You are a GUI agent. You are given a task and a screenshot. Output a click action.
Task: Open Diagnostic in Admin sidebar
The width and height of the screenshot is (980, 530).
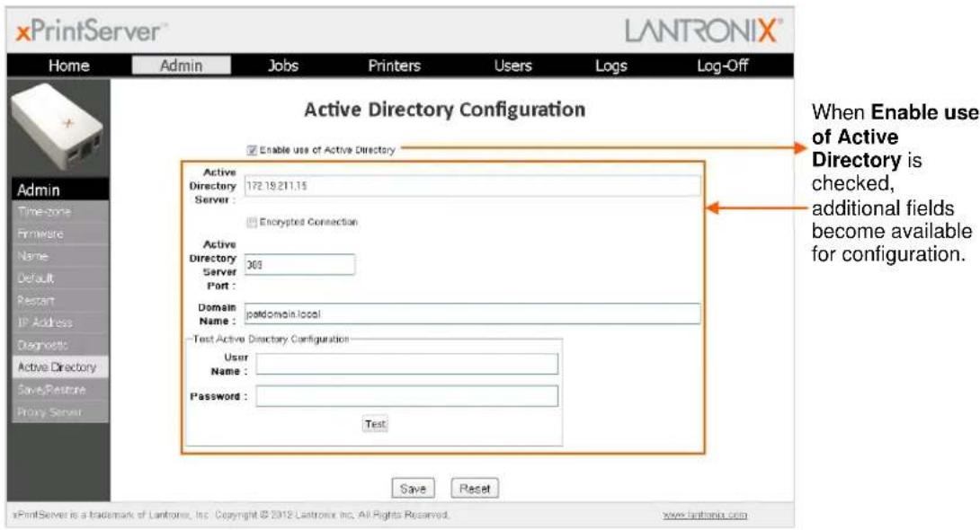(x=60, y=345)
